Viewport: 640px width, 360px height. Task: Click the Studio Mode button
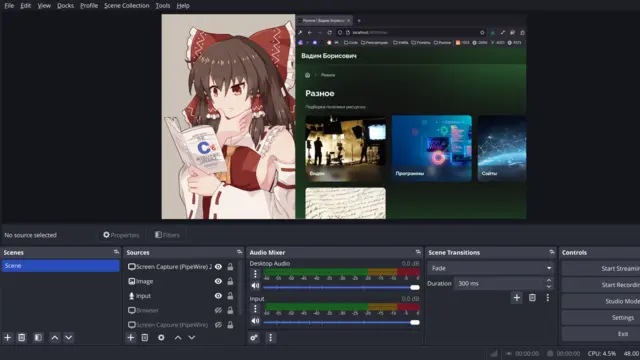click(x=601, y=301)
